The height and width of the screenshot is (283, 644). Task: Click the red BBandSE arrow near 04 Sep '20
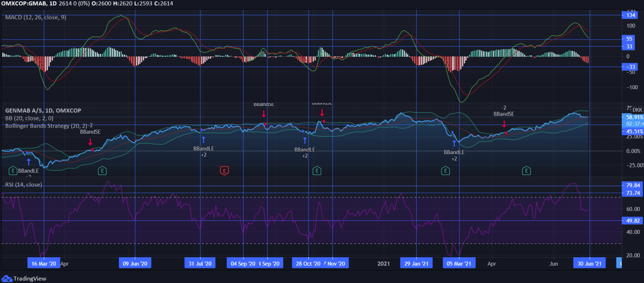pyautogui.click(x=264, y=114)
